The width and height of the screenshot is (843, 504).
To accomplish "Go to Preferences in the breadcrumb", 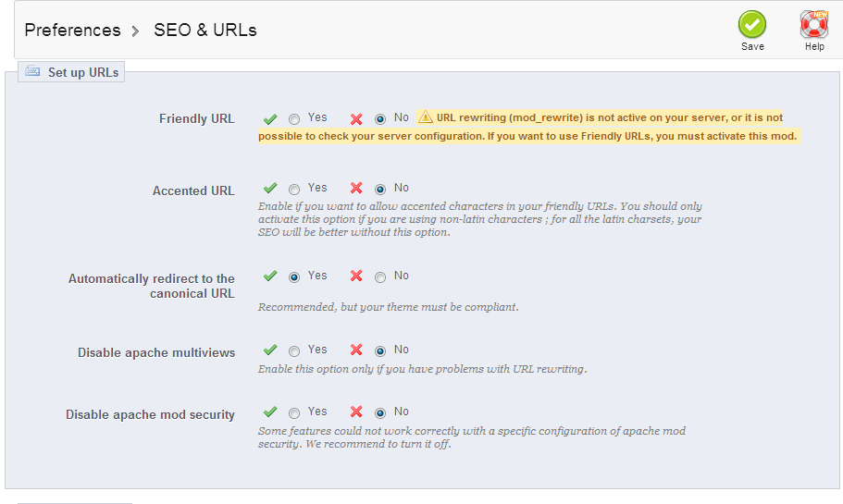I will click(72, 31).
